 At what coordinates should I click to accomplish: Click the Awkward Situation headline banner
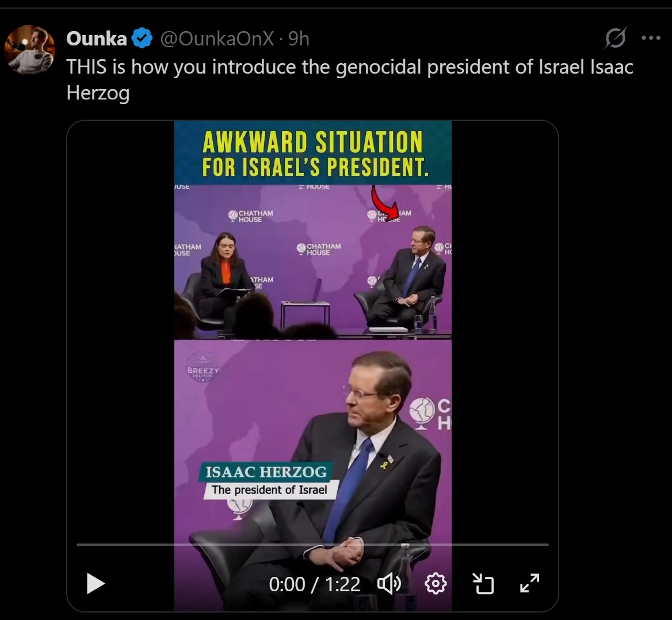tap(313, 152)
